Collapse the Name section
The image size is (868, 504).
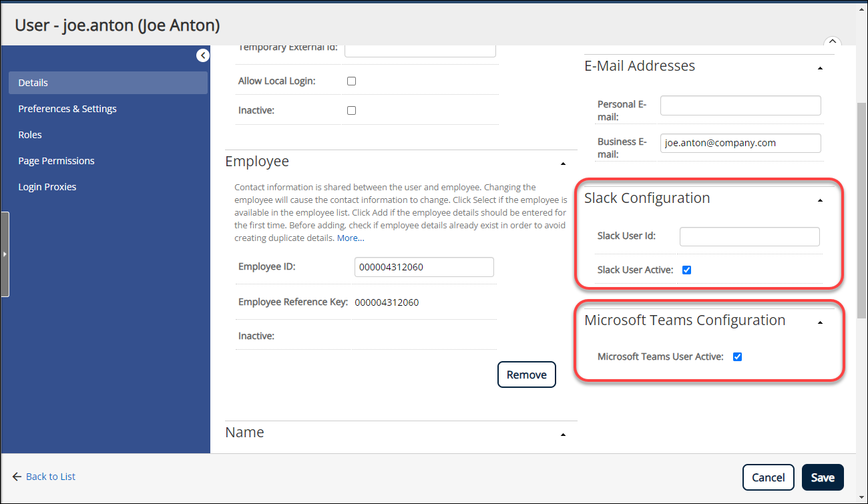pyautogui.click(x=563, y=435)
